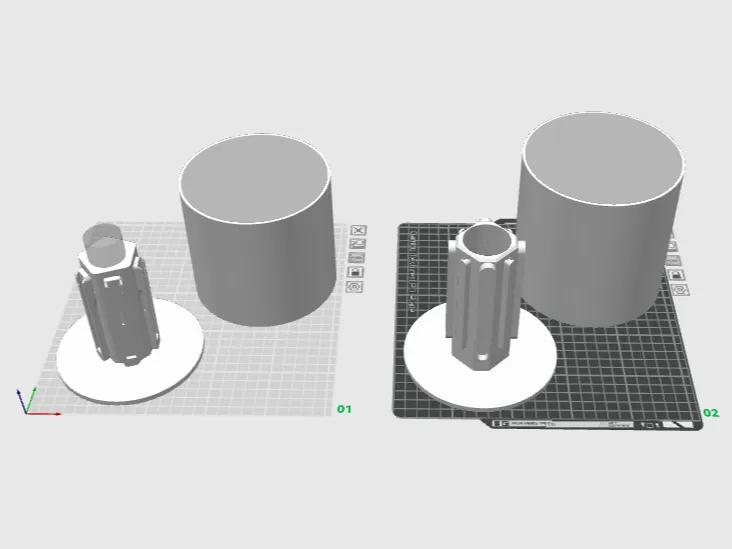This screenshot has height=549, width=732.
Task: Click the green 02 plate label
Action: point(711,413)
